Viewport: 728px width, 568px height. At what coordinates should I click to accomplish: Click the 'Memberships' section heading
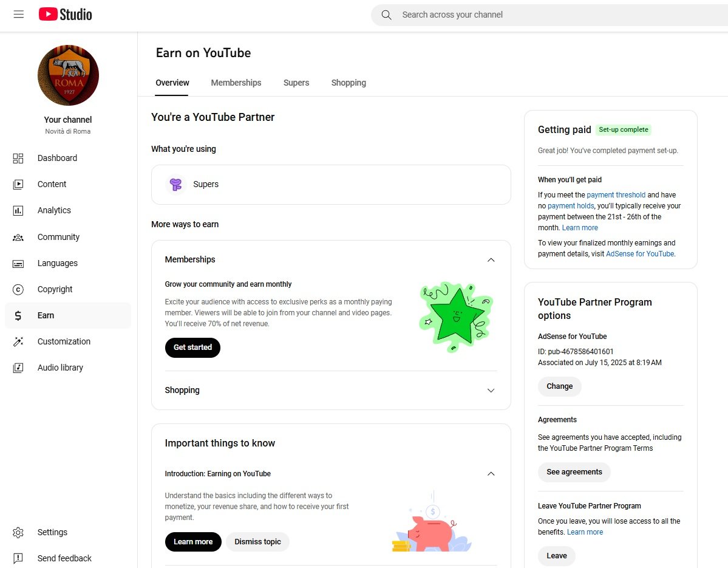[x=190, y=259]
